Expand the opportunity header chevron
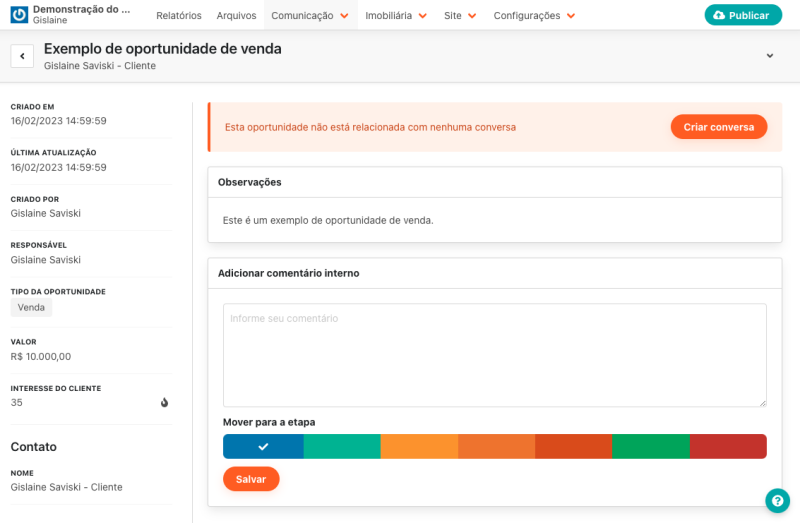The height and width of the screenshot is (523, 800). click(769, 56)
